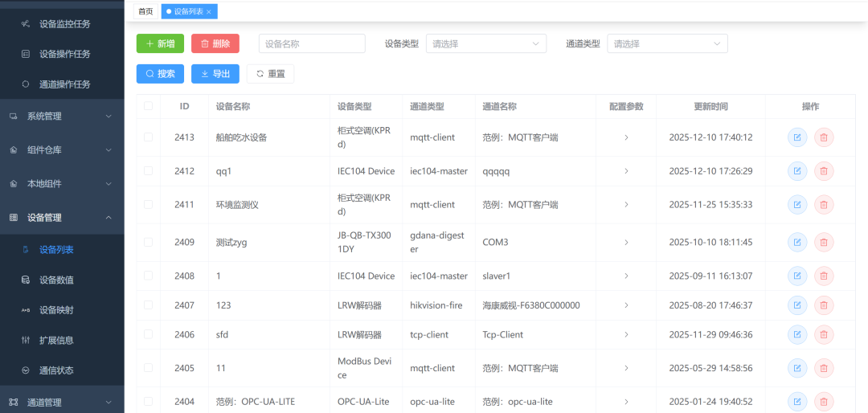Switch to the 首页 tab

[145, 11]
